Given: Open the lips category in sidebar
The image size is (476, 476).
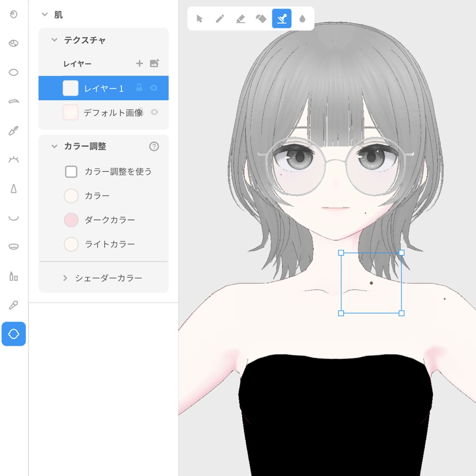Looking at the screenshot, I should tap(13, 246).
